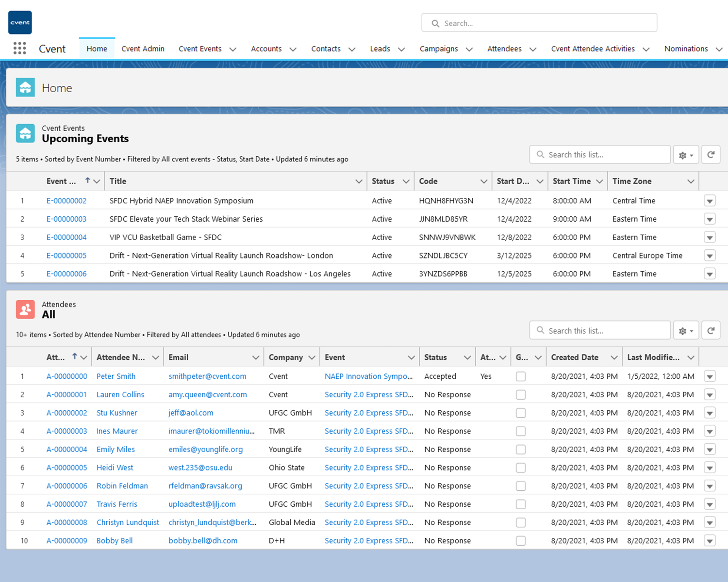Open row actions for attendee Stu Kushner
The image size is (728, 582).
coord(710,413)
